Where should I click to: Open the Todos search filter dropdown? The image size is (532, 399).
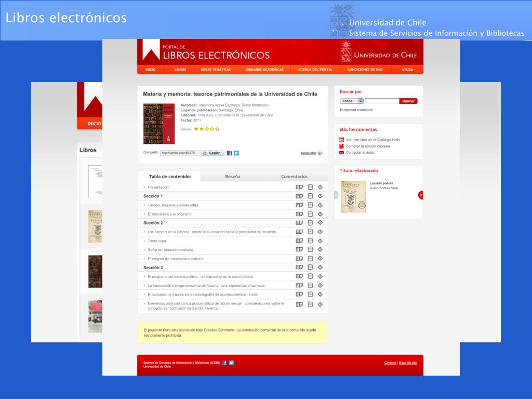pyautogui.click(x=352, y=101)
